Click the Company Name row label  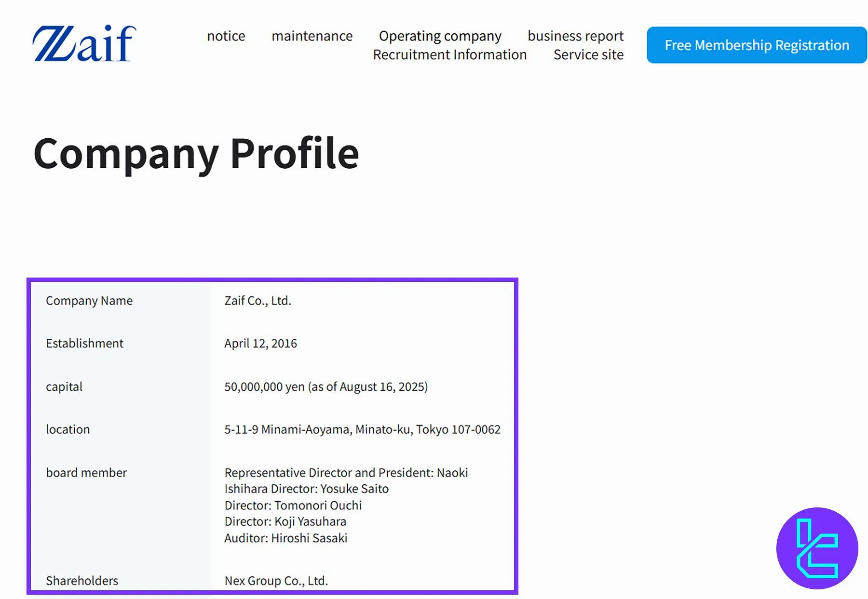(x=89, y=300)
